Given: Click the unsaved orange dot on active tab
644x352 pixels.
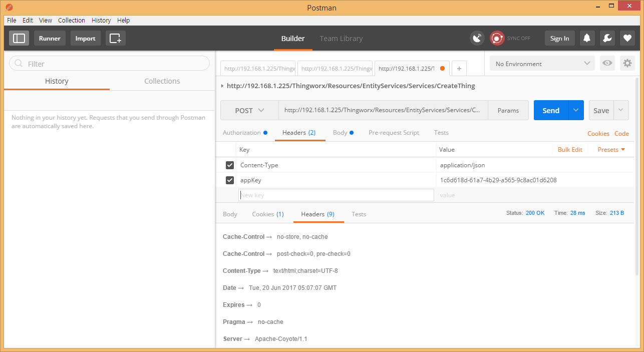Looking at the screenshot, I should coord(442,69).
